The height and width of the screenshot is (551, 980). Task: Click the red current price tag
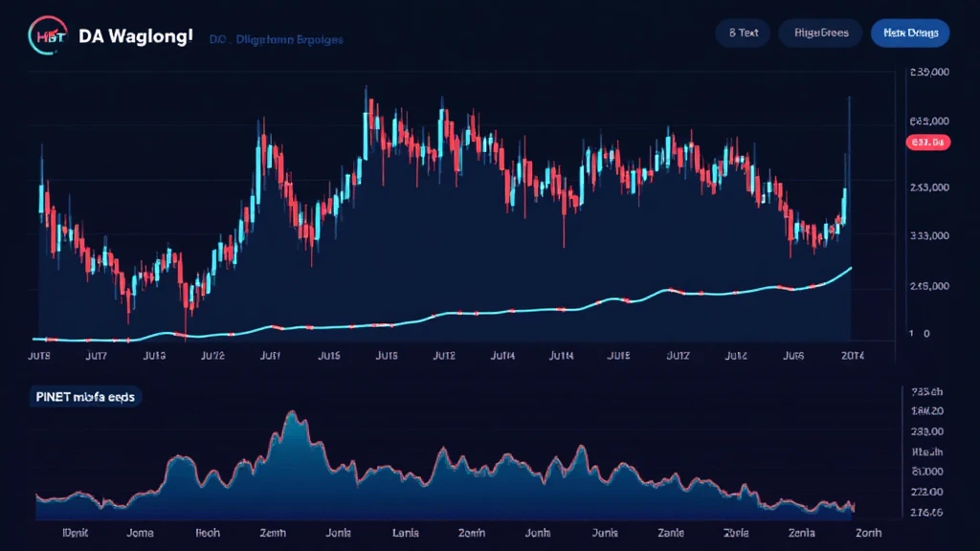click(926, 143)
